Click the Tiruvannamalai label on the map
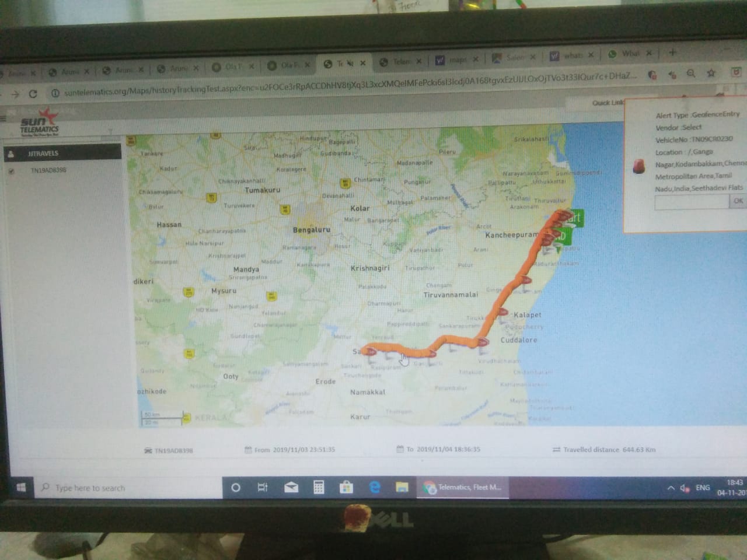 point(451,295)
